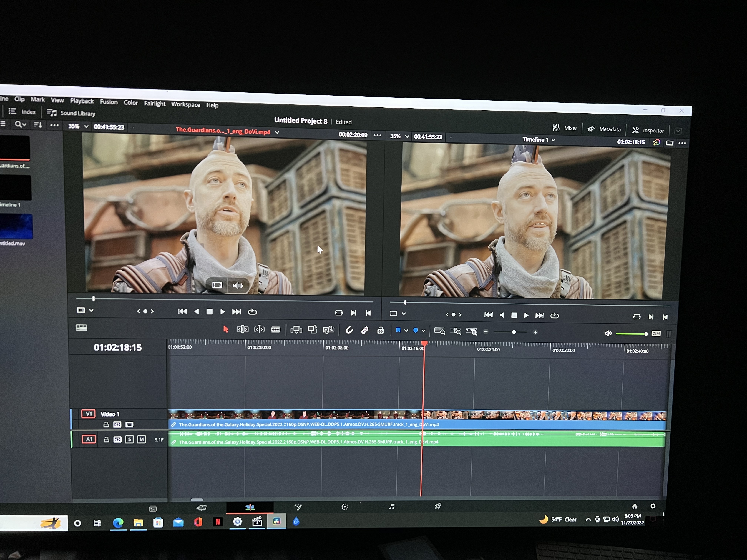Add a blue marker on timeline
Image resolution: width=747 pixels, height=560 pixels.
tap(416, 331)
